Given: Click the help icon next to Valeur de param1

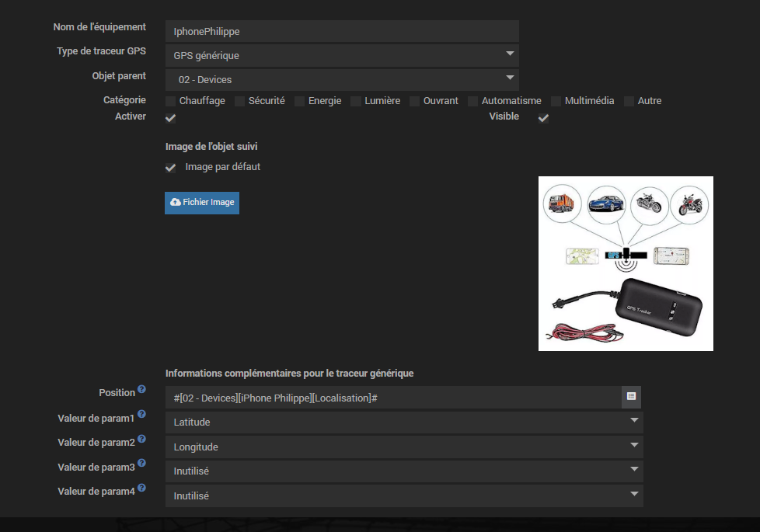Looking at the screenshot, I should (x=141, y=414).
